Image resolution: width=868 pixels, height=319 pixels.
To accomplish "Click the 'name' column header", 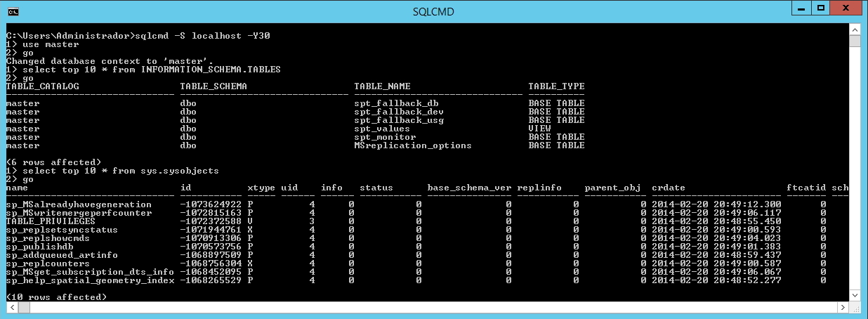I will (x=18, y=188).
